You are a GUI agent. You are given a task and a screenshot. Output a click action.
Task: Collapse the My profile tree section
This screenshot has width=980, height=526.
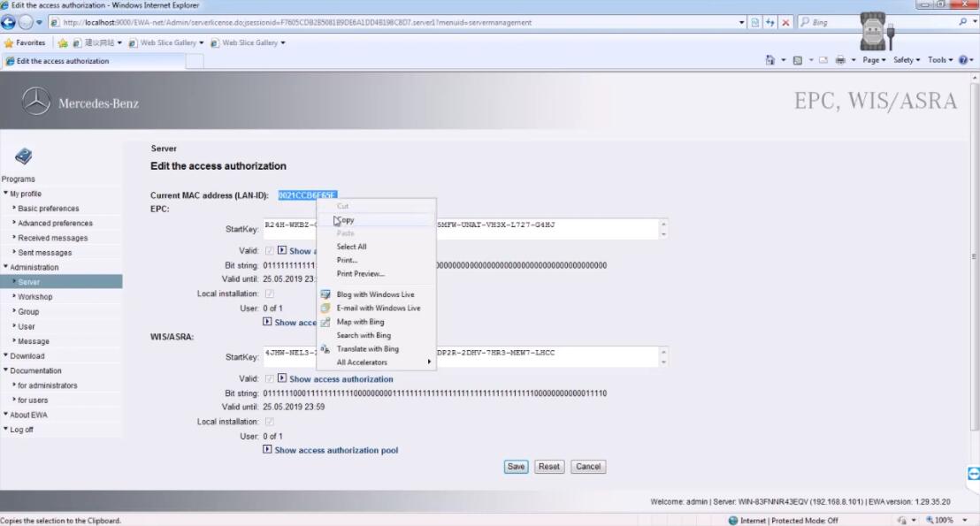pos(5,194)
